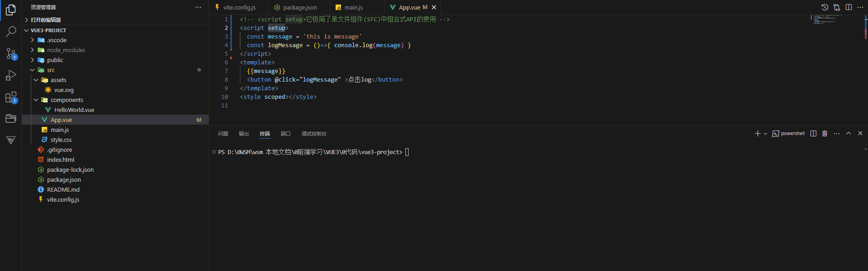Open the Extensions view icon

pos(11,97)
